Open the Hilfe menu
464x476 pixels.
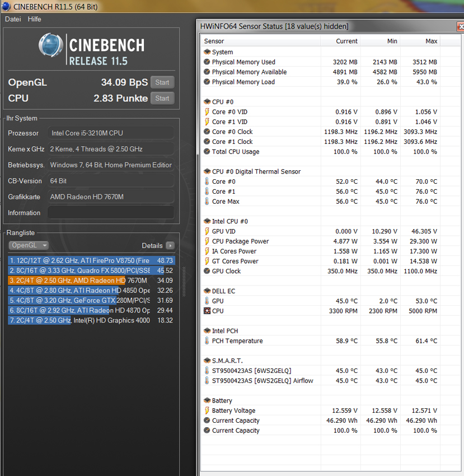click(34, 19)
